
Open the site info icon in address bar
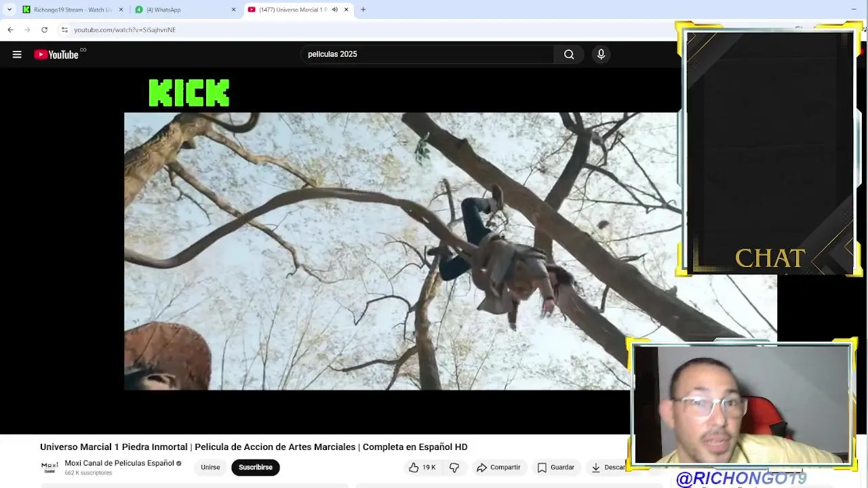pyautogui.click(x=64, y=30)
